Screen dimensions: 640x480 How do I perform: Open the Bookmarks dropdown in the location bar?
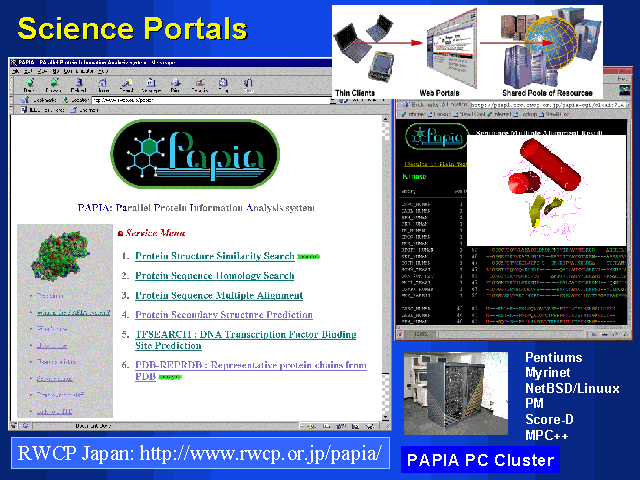click(x=33, y=101)
